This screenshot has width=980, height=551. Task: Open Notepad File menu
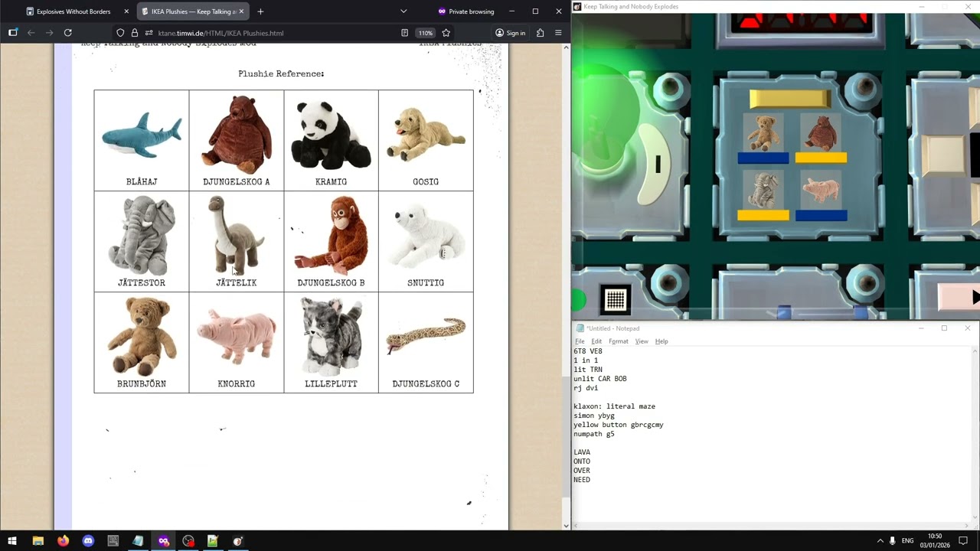point(580,341)
